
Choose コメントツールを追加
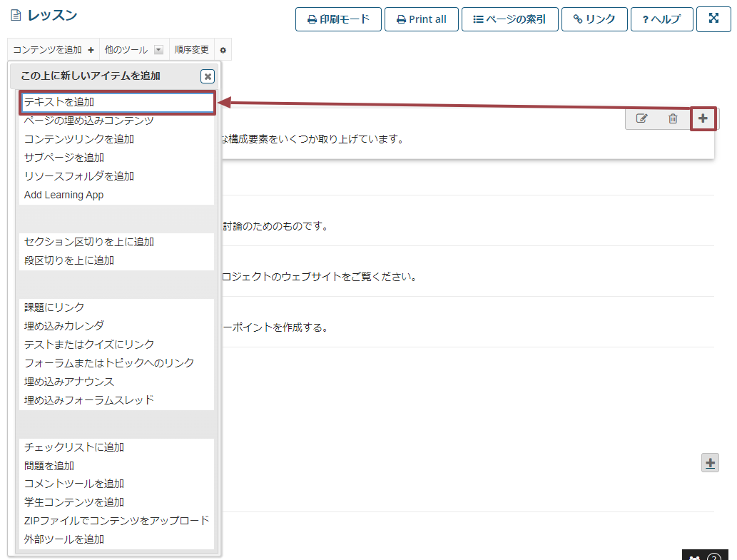coord(73,484)
